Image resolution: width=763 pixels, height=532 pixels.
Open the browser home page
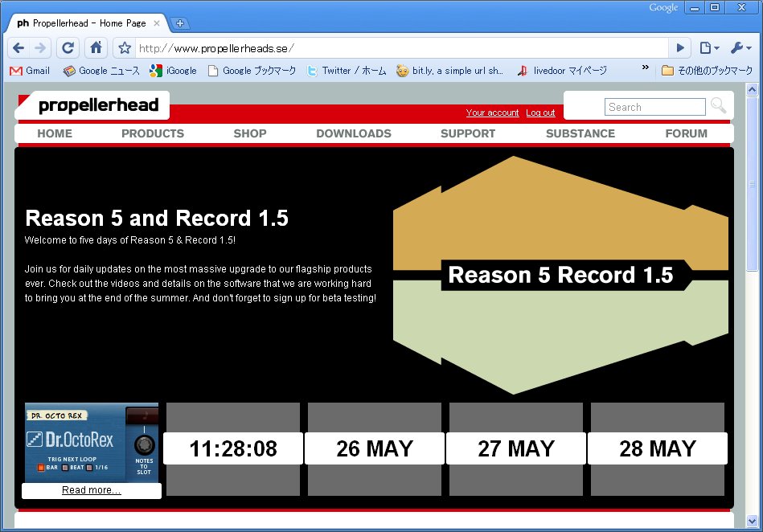[96, 47]
